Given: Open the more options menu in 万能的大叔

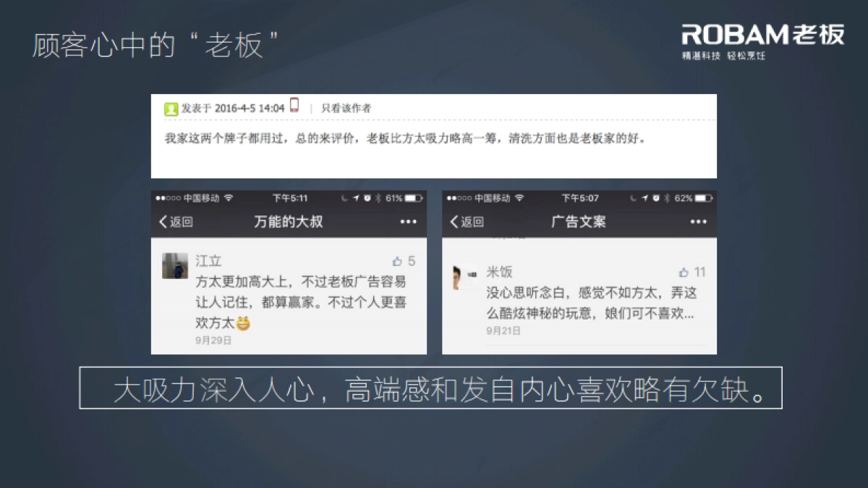Looking at the screenshot, I should click(407, 221).
